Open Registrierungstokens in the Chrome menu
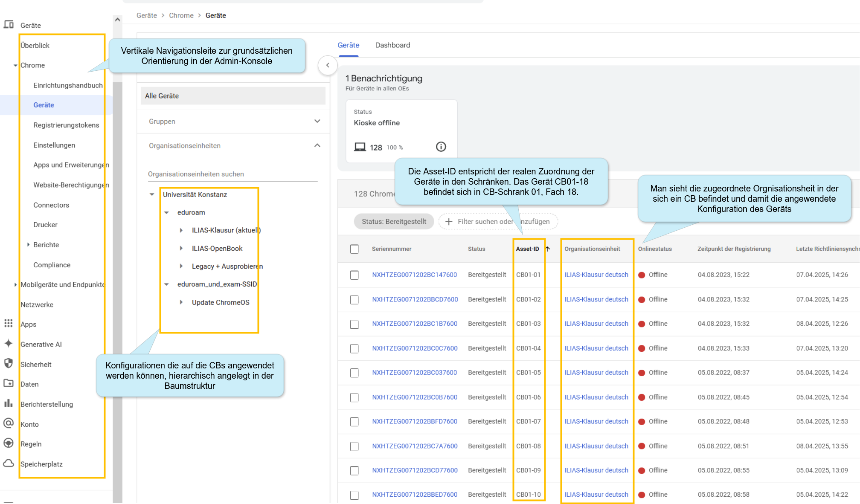Screen dimensions: 860x504 point(66,125)
